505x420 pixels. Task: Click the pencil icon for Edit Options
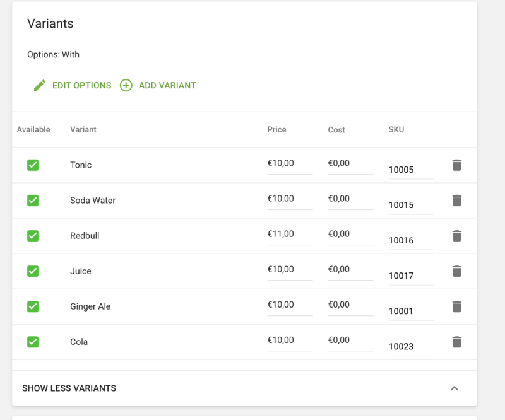pos(40,85)
